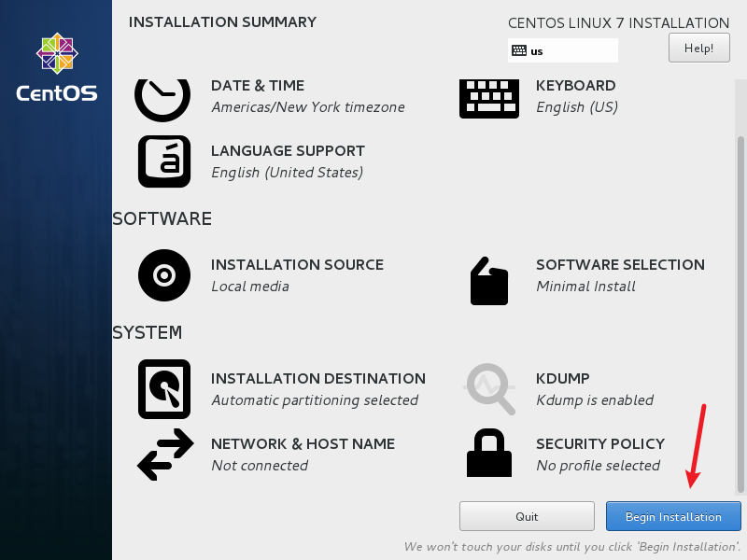Image resolution: width=747 pixels, height=560 pixels.
Task: Click 'Not connected' network status text
Action: point(260,465)
